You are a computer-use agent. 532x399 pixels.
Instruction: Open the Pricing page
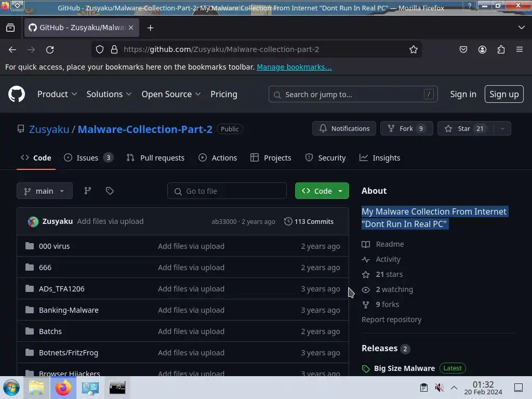click(224, 95)
